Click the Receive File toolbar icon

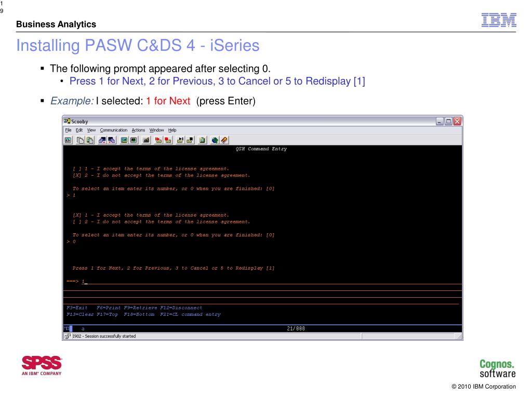pyautogui.click(x=112, y=140)
